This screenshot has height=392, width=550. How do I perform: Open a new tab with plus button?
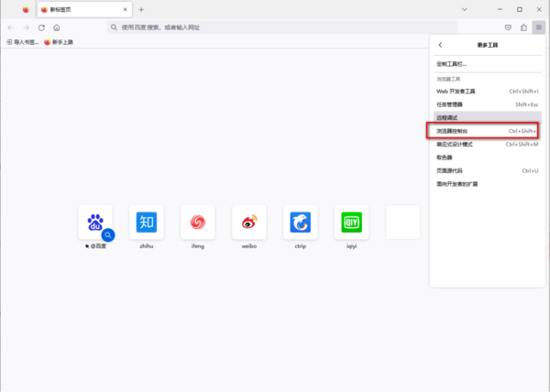coord(141,9)
